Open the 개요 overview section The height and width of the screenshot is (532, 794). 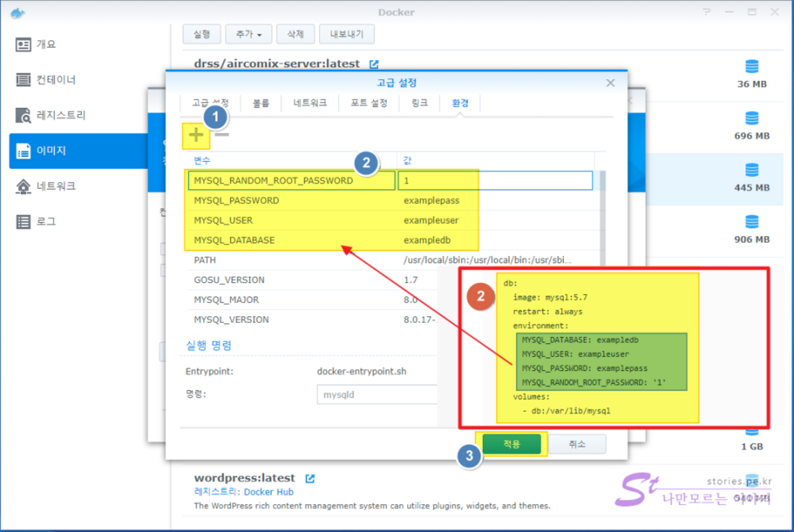coord(45,45)
